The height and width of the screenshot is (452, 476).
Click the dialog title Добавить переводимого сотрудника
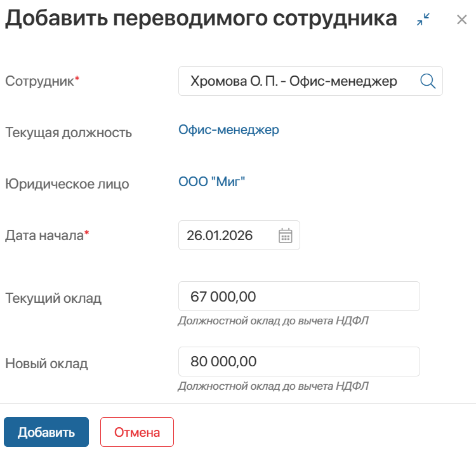(201, 19)
